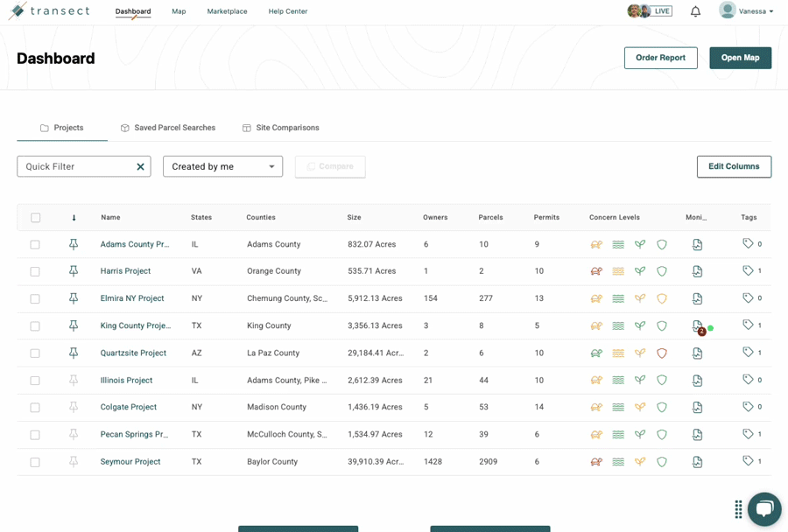788x532 pixels.
Task: Expand the Created by me dropdown
Action: pos(222,166)
